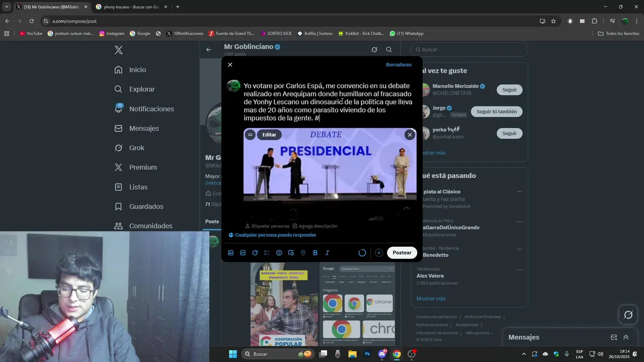
Task: Click Seguir tú también for Jorge
Action: tap(497, 112)
